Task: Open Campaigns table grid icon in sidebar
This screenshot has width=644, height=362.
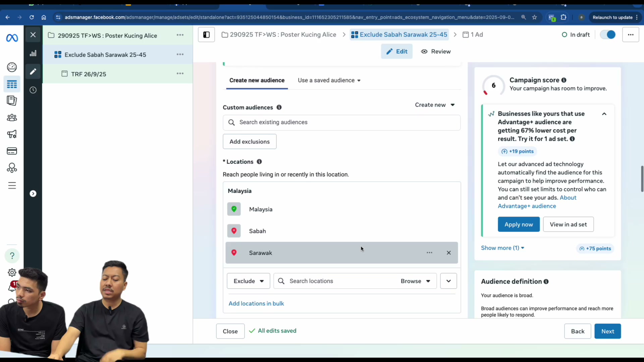Action: point(12,84)
